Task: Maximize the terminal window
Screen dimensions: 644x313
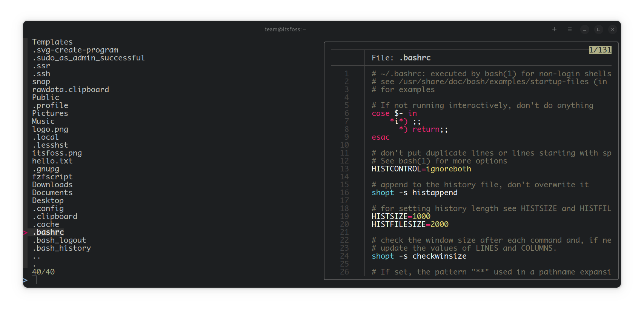Action: tap(599, 29)
